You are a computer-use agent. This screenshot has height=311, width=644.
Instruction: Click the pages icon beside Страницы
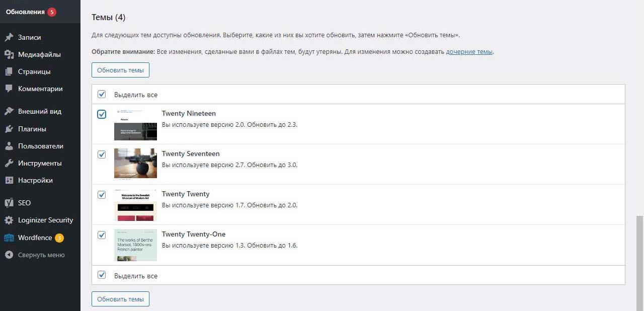(x=9, y=71)
